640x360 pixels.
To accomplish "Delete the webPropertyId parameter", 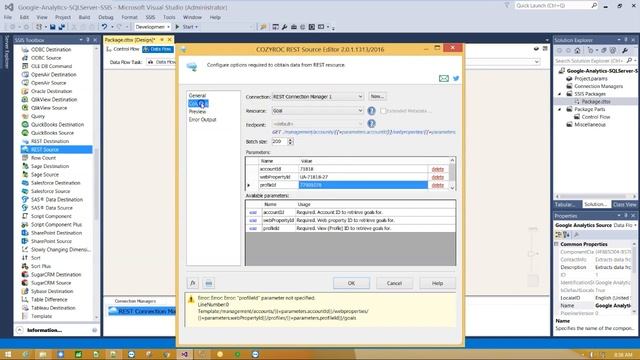I will (438, 177).
